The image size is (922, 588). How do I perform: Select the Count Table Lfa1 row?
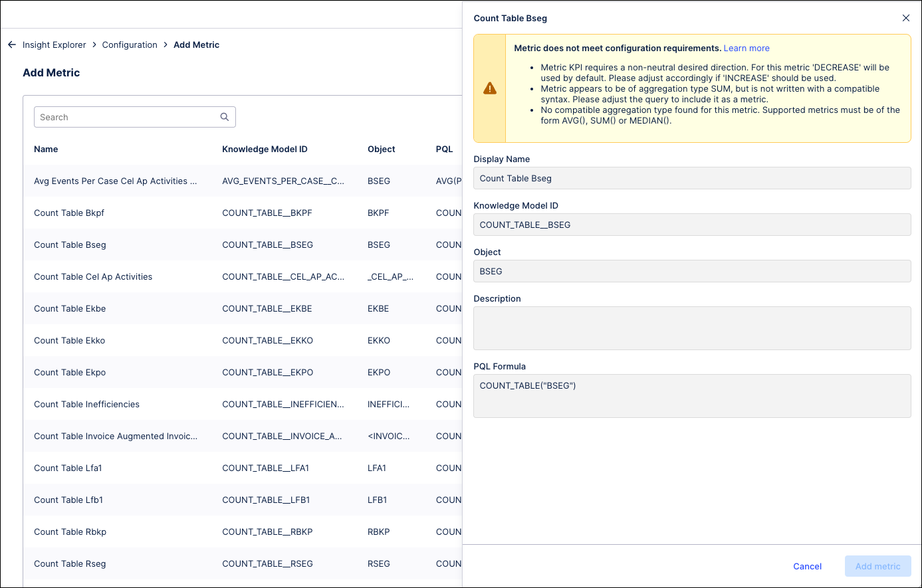[243, 468]
